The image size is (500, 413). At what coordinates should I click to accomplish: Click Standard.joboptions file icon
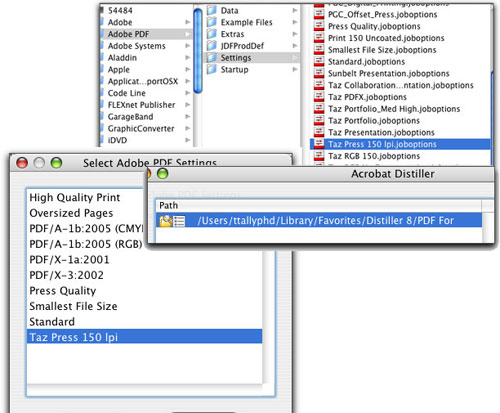tap(319, 61)
